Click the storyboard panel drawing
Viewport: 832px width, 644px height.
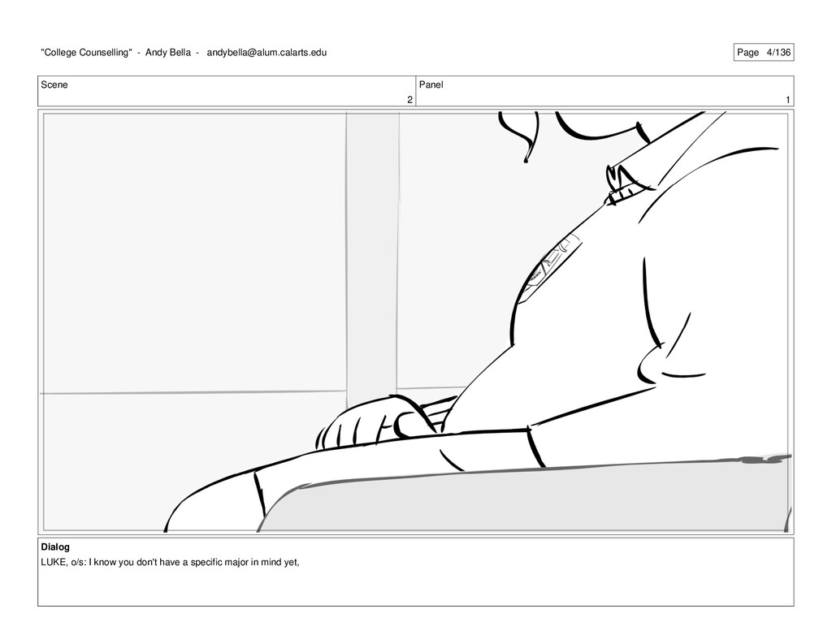coord(415,322)
